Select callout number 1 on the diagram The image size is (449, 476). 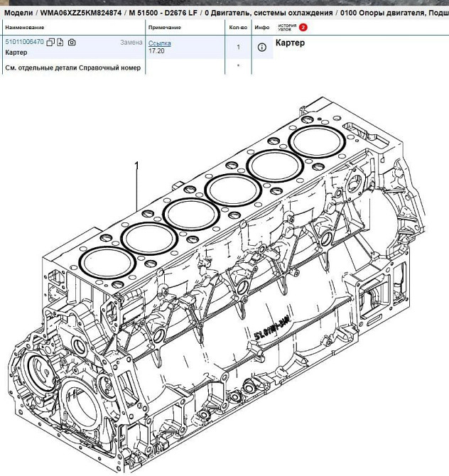click(136, 167)
